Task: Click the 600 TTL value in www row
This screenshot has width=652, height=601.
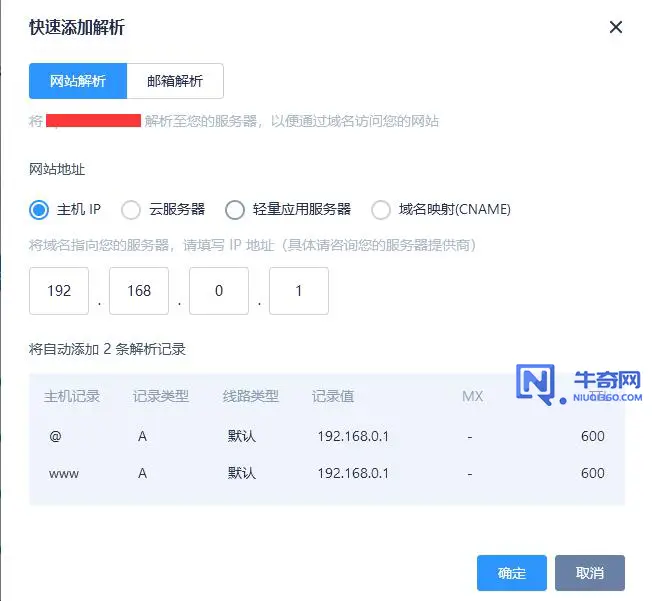Action: pyautogui.click(x=593, y=473)
